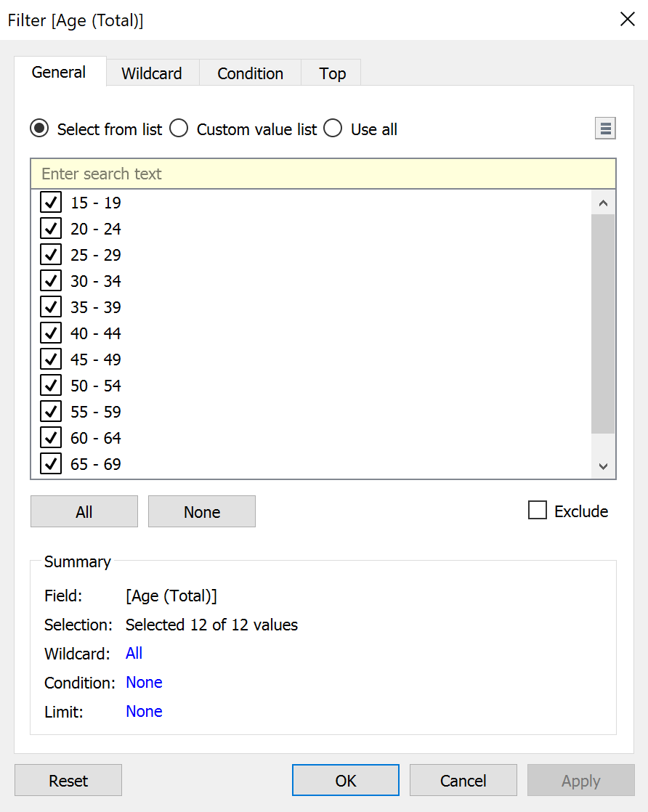This screenshot has height=812, width=648.
Task: Click the Reset button
Action: [x=68, y=781]
